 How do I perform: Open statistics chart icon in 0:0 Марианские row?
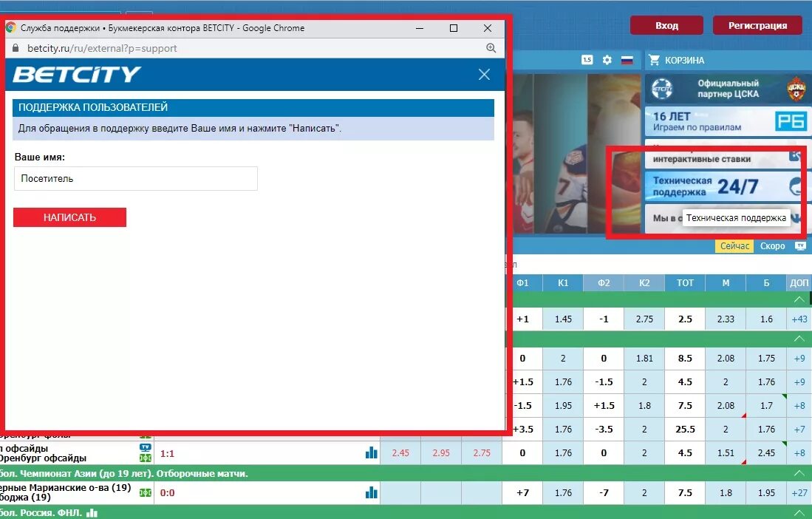(372, 492)
